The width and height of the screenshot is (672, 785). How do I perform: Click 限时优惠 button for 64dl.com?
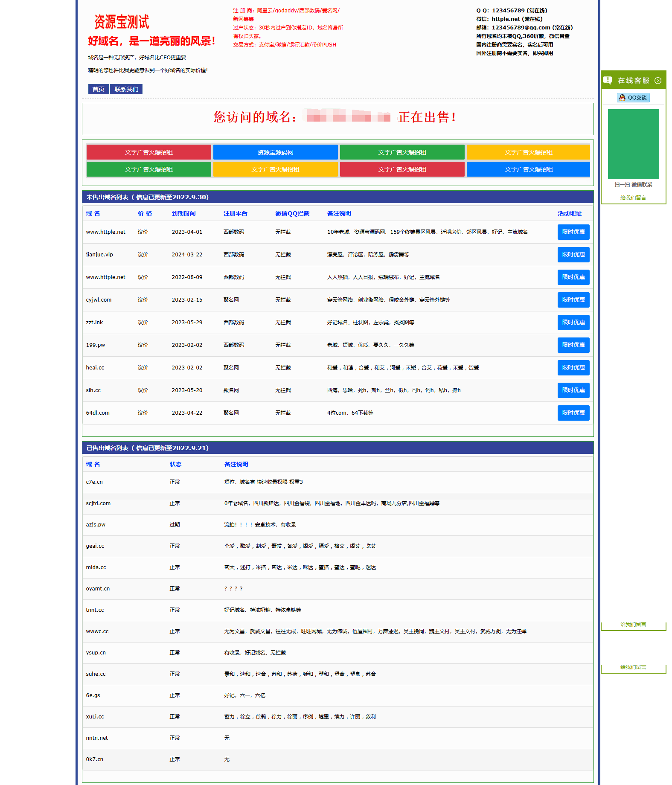573,413
